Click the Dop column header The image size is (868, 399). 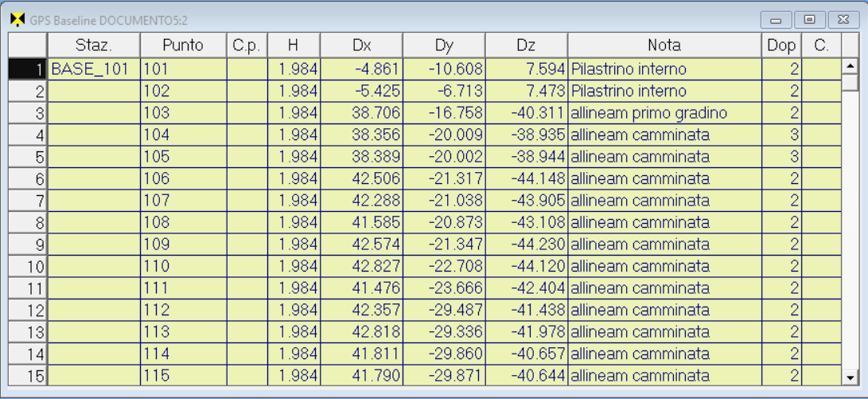[781, 45]
